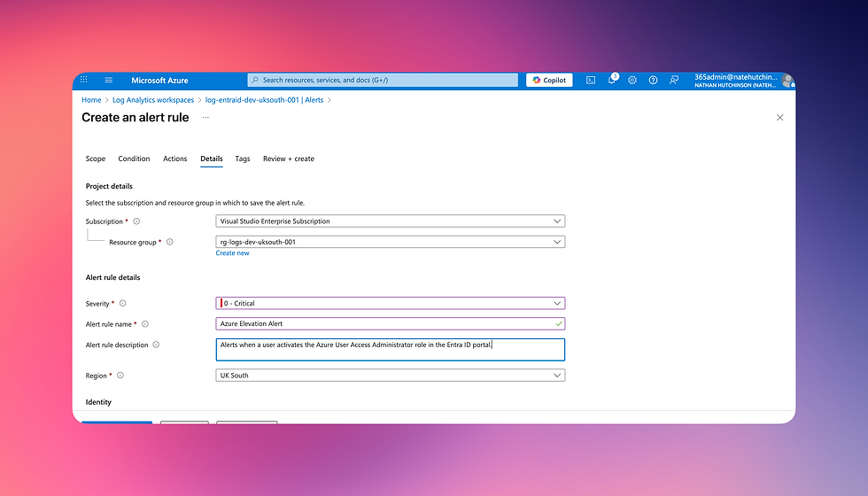Launch Cloud Shell from the top bar
The width and height of the screenshot is (868, 496).
[x=591, y=81]
